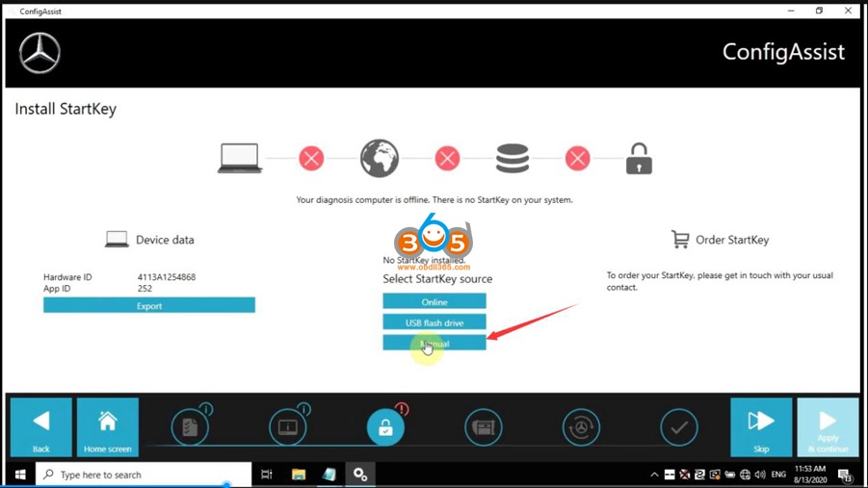The image size is (868, 488).
Task: Open the Windows Start menu
Action: pos(20,475)
